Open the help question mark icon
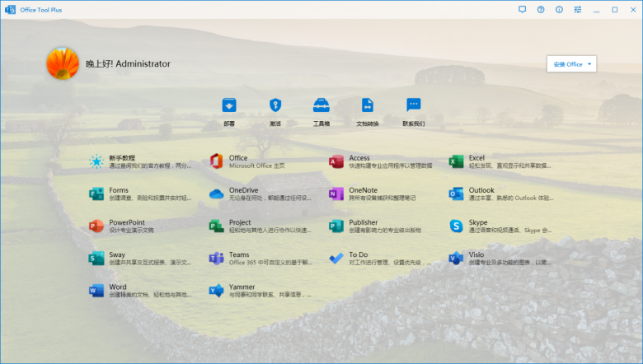The width and height of the screenshot is (643, 364). point(541,9)
